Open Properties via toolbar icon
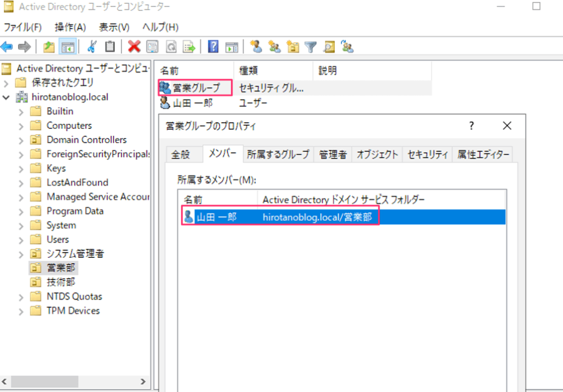The height and width of the screenshot is (392, 563). click(x=152, y=47)
